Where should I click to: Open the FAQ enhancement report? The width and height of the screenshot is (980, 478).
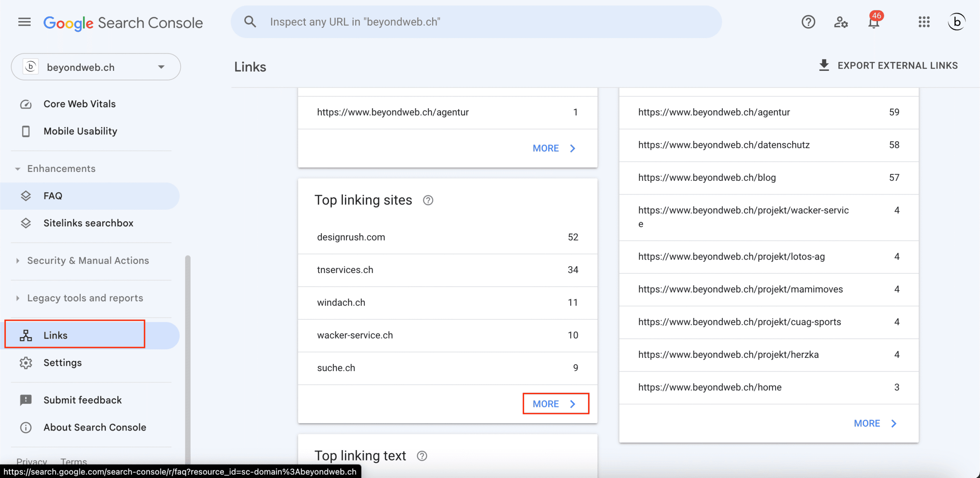[x=90, y=196]
